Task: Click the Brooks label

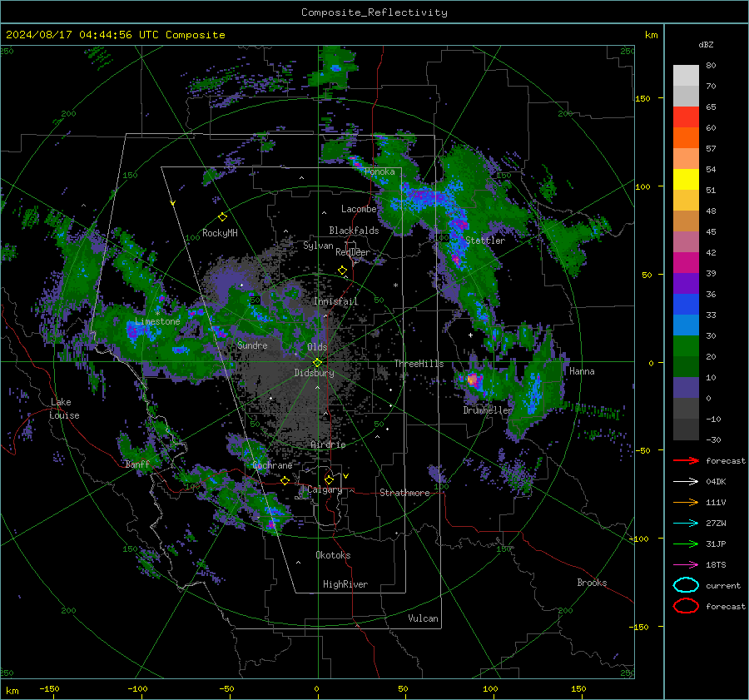Action: (592, 583)
